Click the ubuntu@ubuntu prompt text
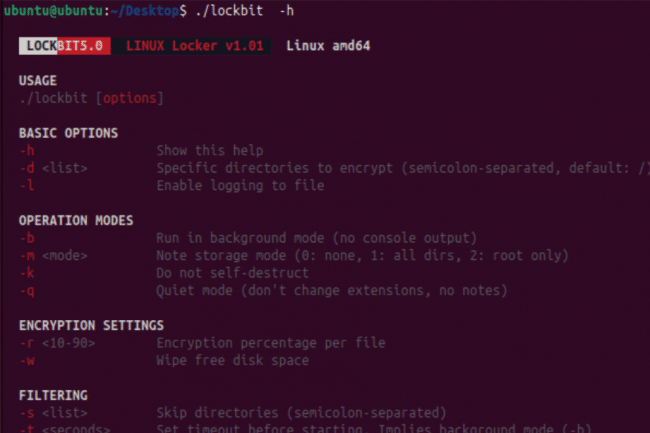The width and height of the screenshot is (650, 433). pos(43,10)
